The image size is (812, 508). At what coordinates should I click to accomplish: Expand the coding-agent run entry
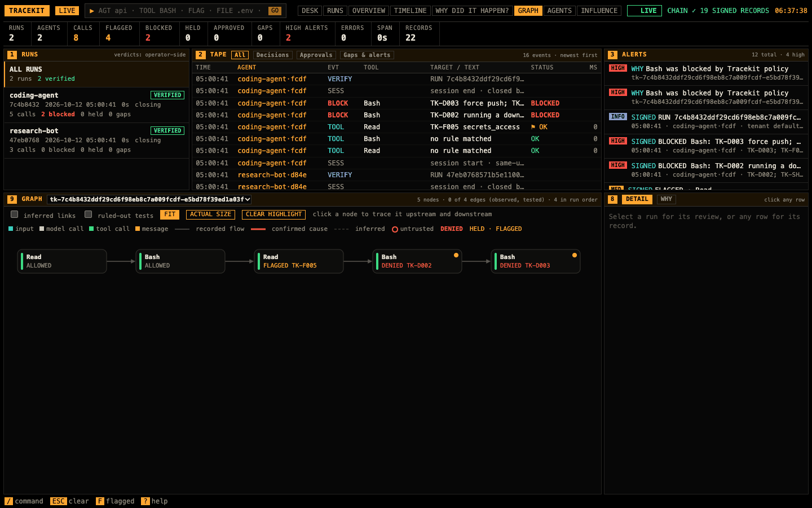click(x=96, y=104)
